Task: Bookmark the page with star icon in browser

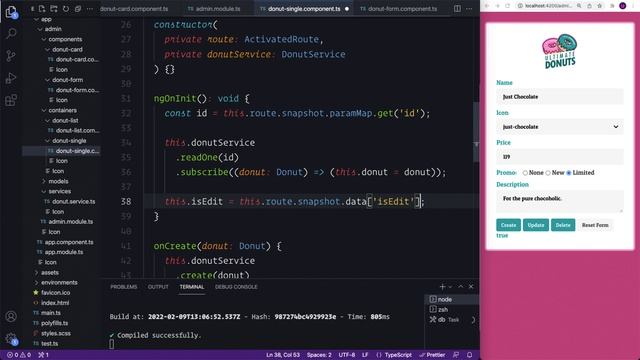Action: pyautogui.click(x=600, y=6)
